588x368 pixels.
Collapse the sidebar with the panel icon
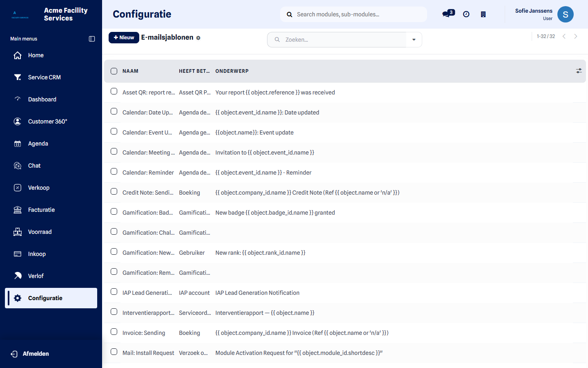pos(92,39)
